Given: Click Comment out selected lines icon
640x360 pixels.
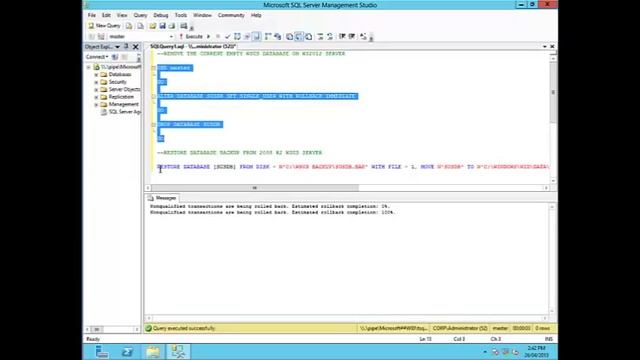Looking at the screenshot, I should 320,36.
